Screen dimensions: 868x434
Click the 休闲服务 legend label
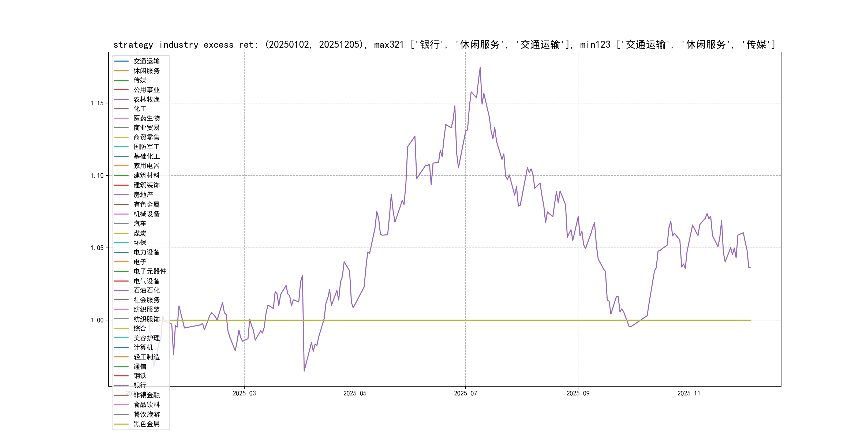click(146, 71)
